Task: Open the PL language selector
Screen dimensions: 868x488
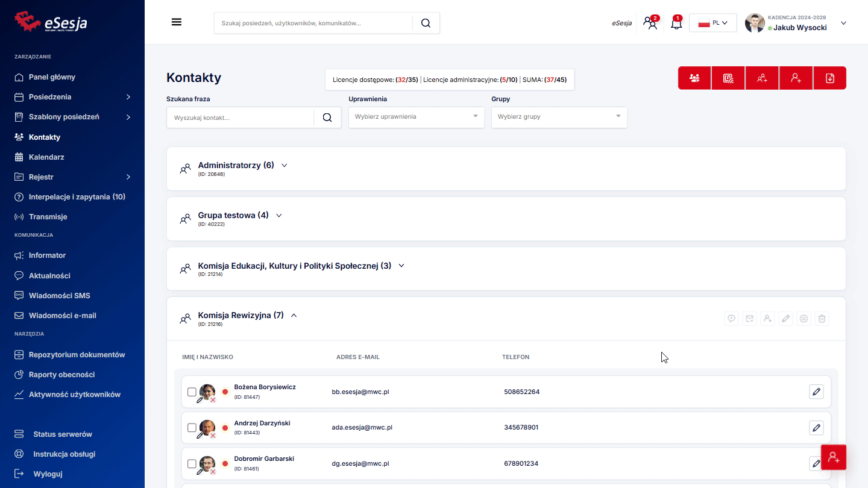Action: pyautogui.click(x=712, y=23)
